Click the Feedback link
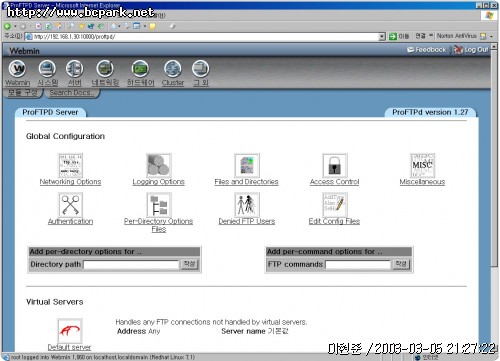 point(427,50)
